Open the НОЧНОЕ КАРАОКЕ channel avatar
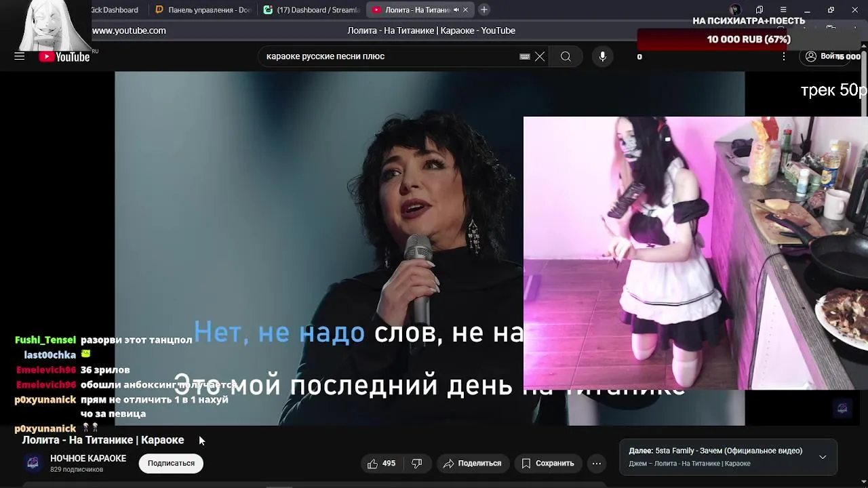The image size is (868, 488). 33,463
